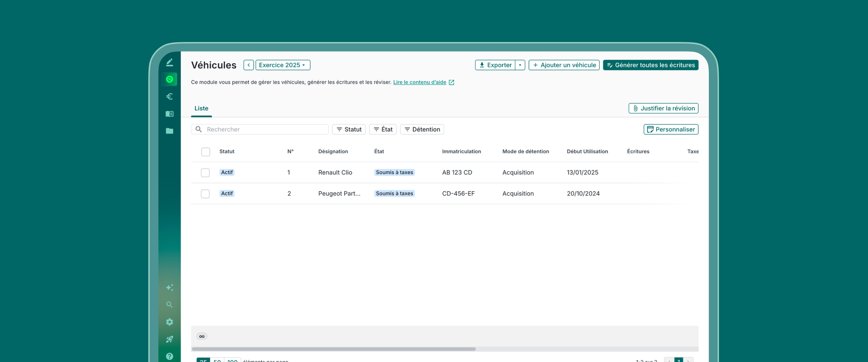Open the folder icon in sidebar
The width and height of the screenshot is (868, 362).
click(x=169, y=131)
